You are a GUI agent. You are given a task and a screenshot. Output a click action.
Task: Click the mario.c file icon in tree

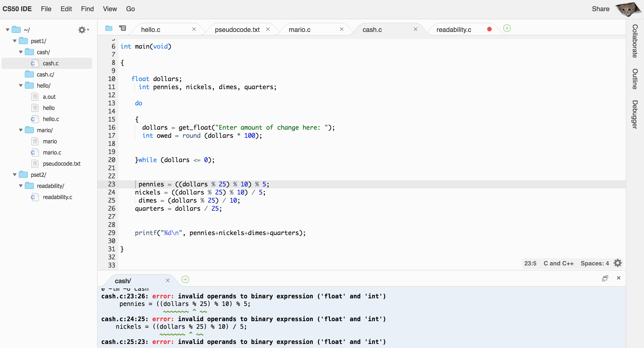35,152
